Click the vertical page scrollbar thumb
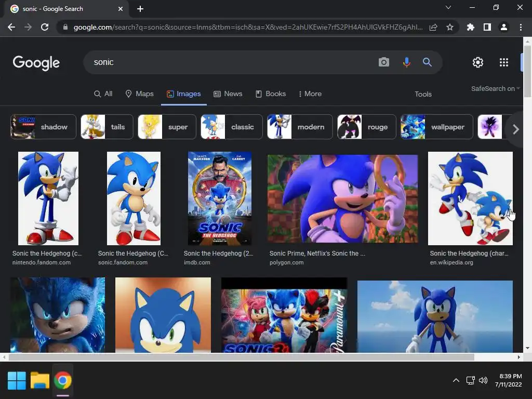 [527, 71]
